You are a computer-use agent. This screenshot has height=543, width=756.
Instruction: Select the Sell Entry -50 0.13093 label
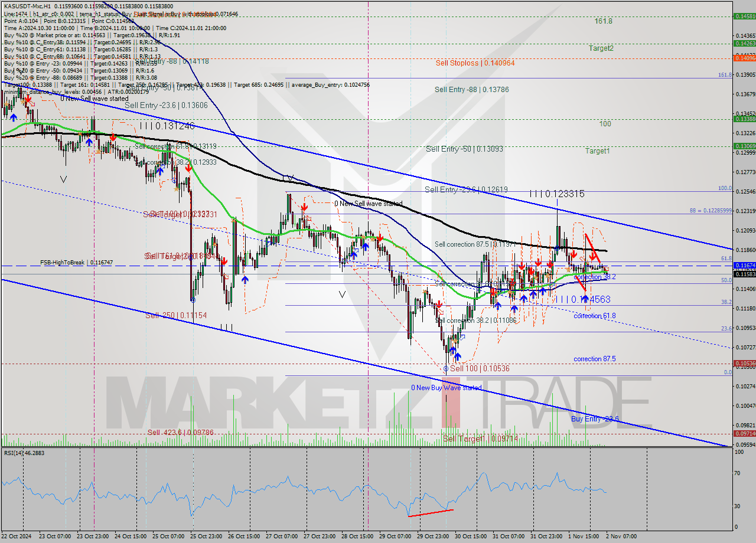pyautogui.click(x=464, y=149)
